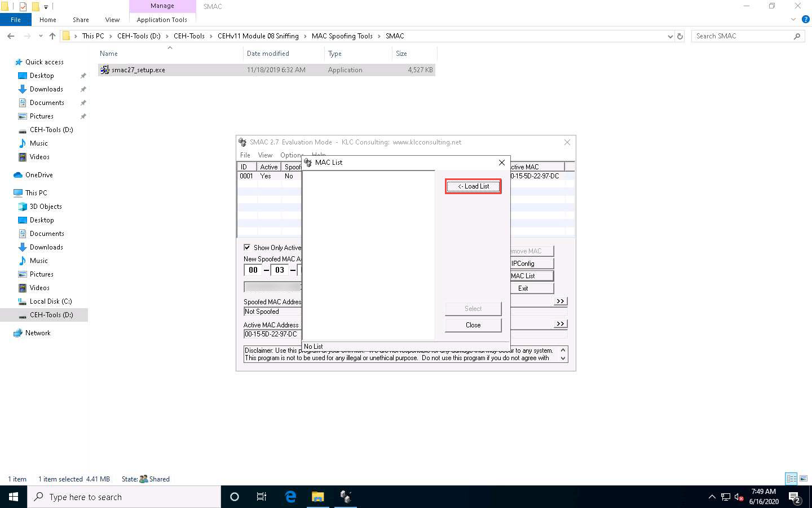Refresh the Explorer folder view
The image size is (812, 508).
[680, 36]
